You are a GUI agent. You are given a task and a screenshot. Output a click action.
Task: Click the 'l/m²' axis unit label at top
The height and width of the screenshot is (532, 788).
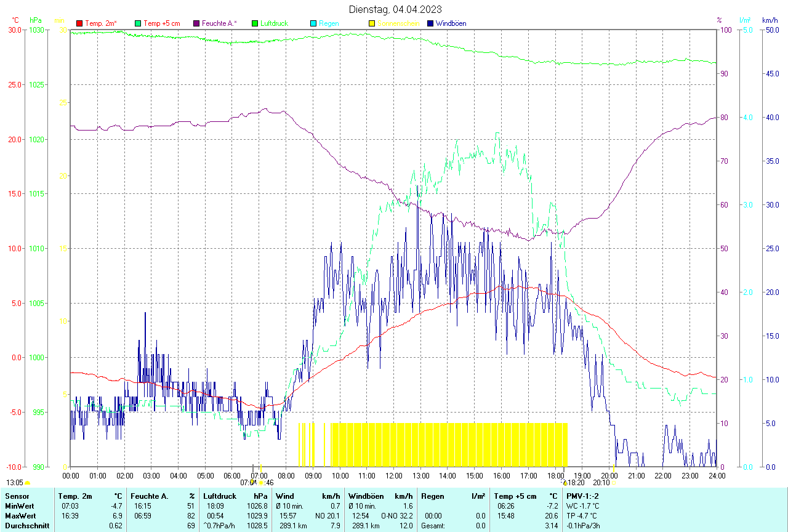[746, 20]
